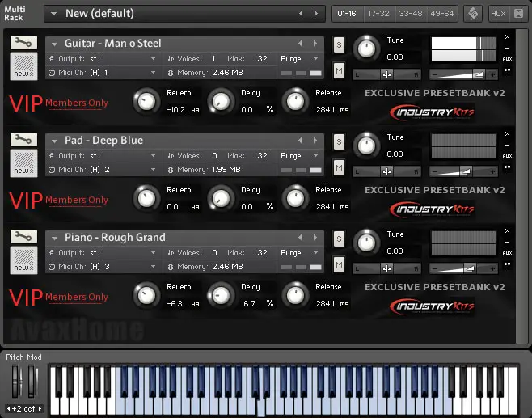Click the Industry Kits logo in Piano panel

(433, 306)
